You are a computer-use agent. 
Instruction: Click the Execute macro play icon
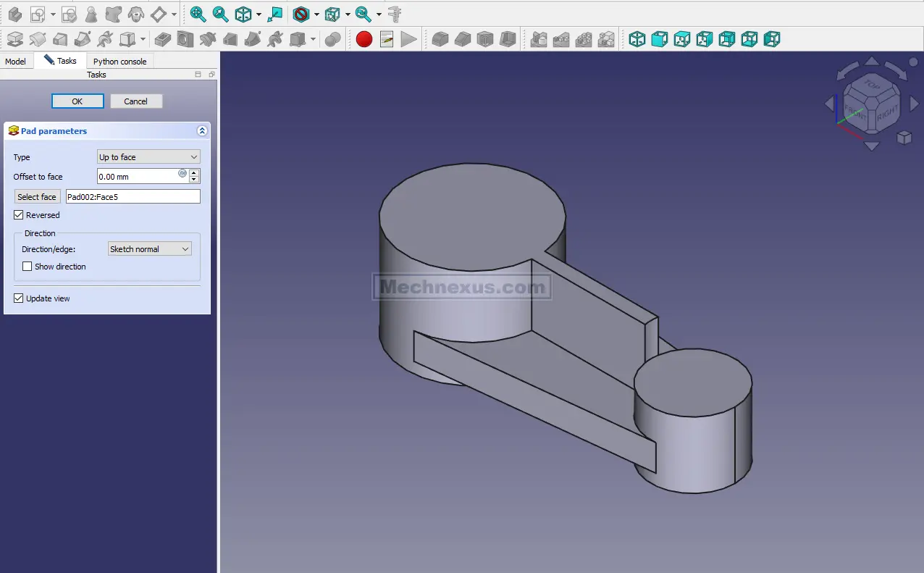(409, 39)
